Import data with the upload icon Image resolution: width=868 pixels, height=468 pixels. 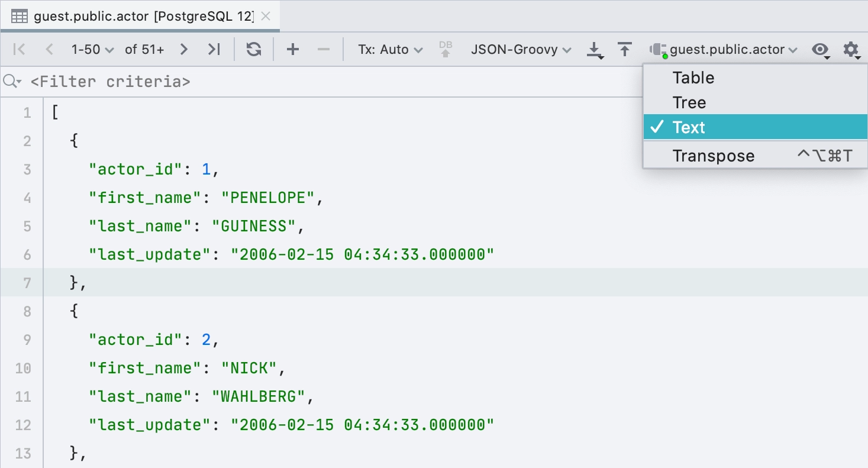624,49
